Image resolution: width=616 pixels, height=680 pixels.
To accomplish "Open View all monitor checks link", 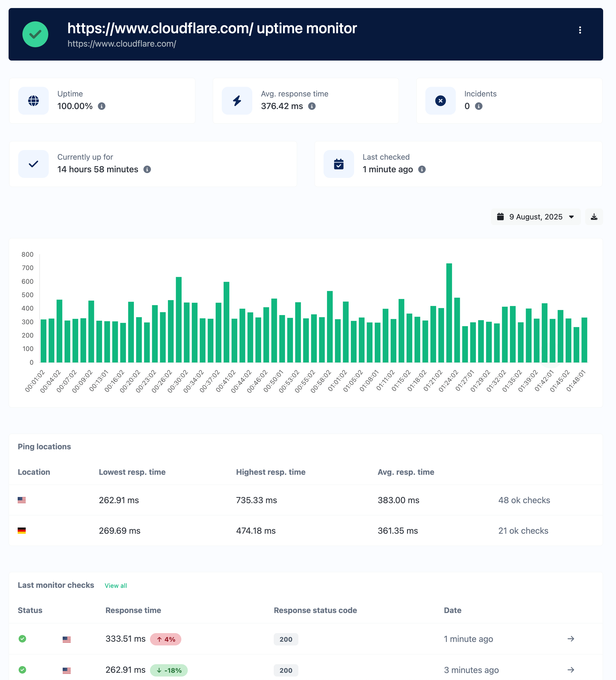I will click(116, 586).
